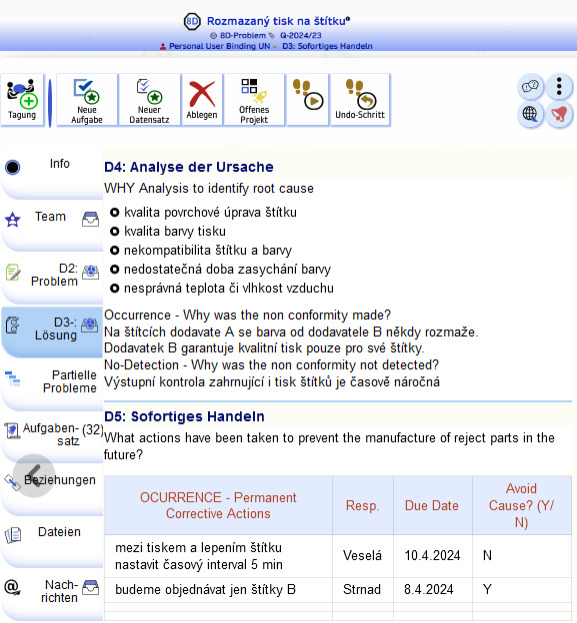Click the blue vertical toolbar separator handle
This screenshot has width=577, height=623.
point(50,103)
